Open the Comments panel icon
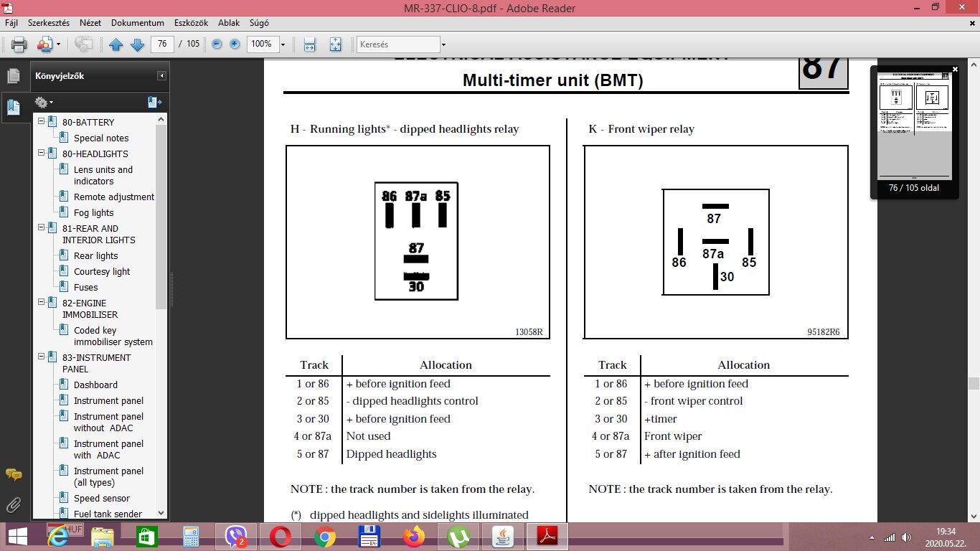 click(x=14, y=474)
